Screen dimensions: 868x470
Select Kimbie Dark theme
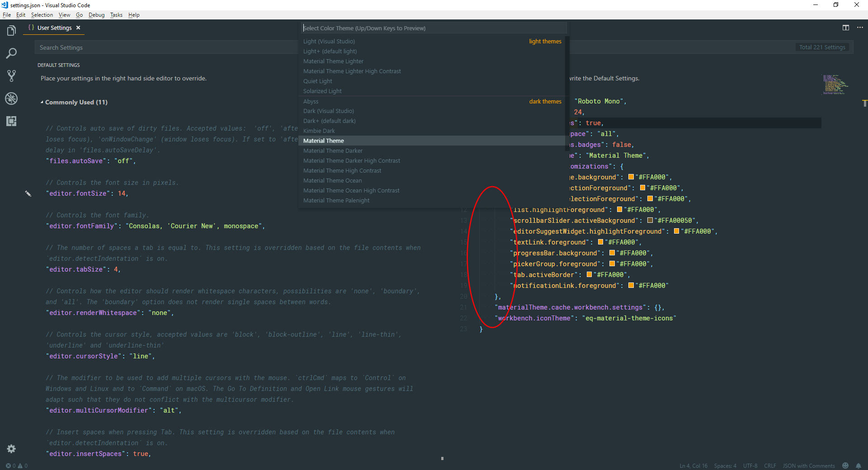click(432, 131)
